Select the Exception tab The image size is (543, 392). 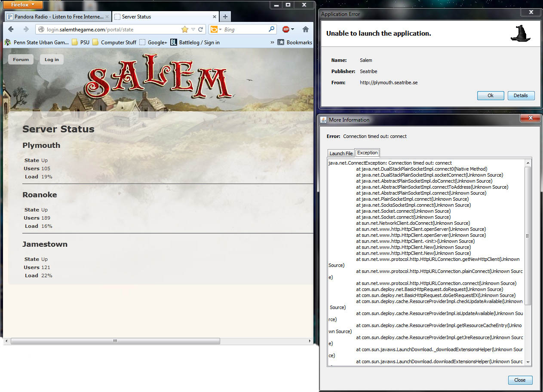pos(368,153)
